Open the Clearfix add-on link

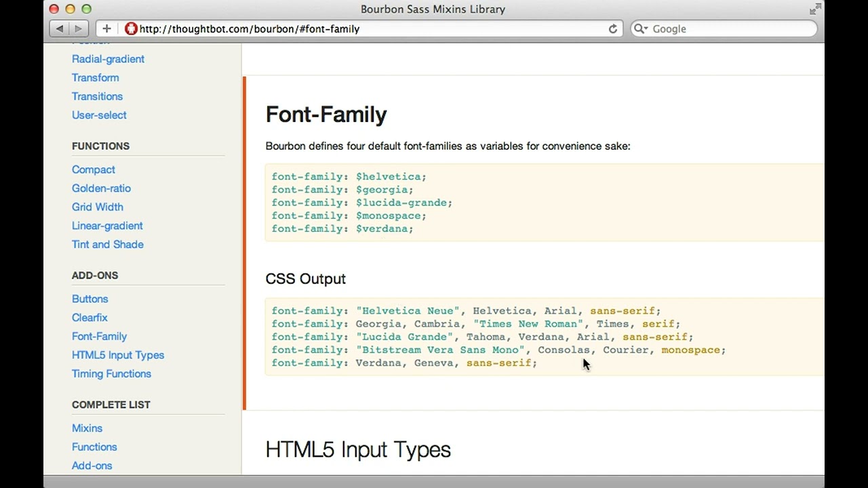[90, 318]
